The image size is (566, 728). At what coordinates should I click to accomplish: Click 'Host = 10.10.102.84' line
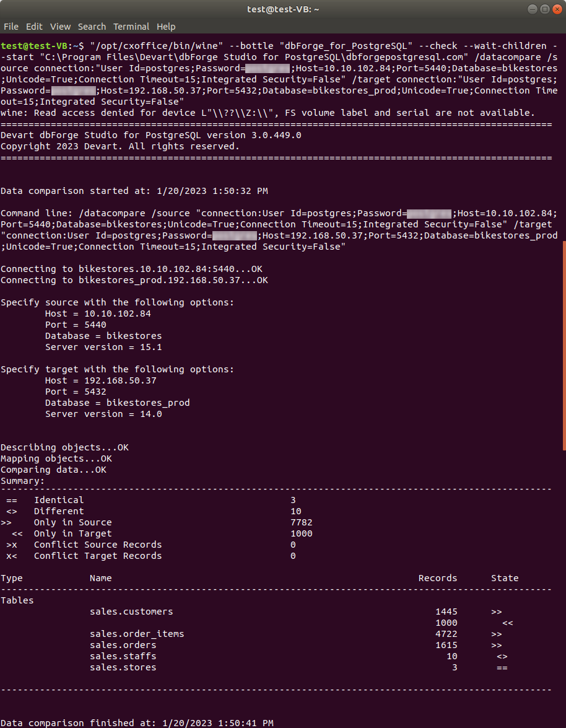click(98, 314)
